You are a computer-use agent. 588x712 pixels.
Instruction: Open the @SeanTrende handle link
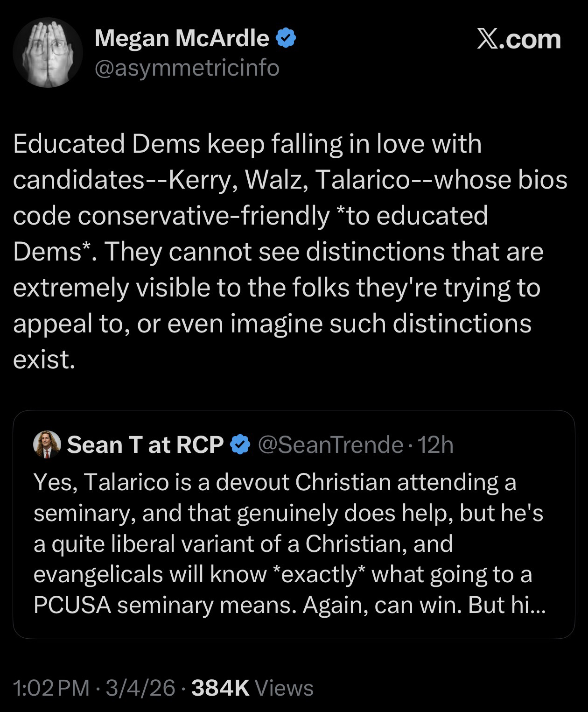[330, 445]
